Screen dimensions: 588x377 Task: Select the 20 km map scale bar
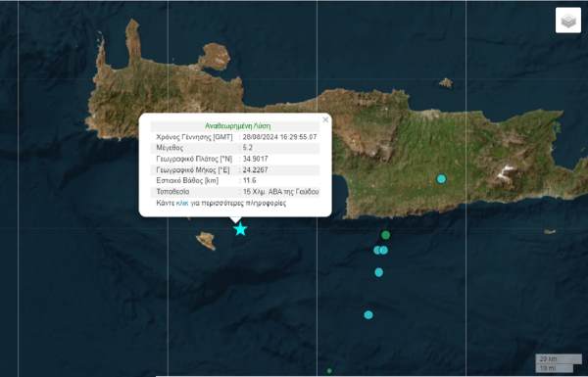click(x=559, y=359)
